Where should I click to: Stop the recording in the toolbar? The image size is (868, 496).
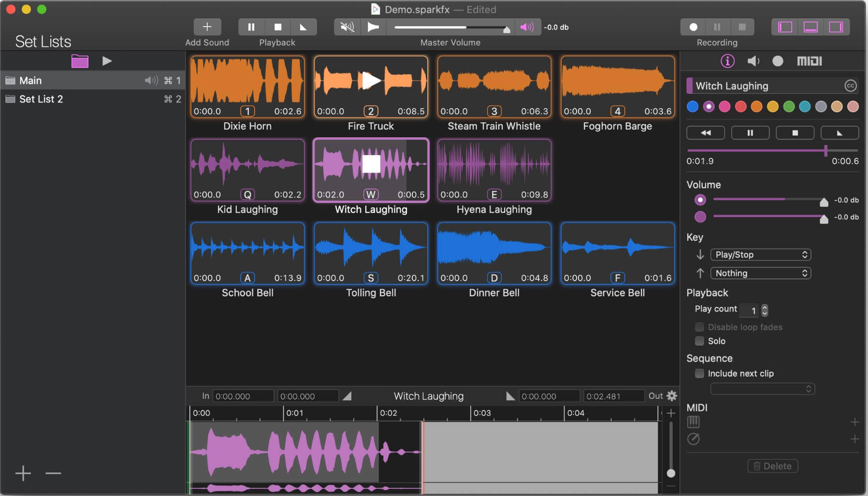point(742,27)
